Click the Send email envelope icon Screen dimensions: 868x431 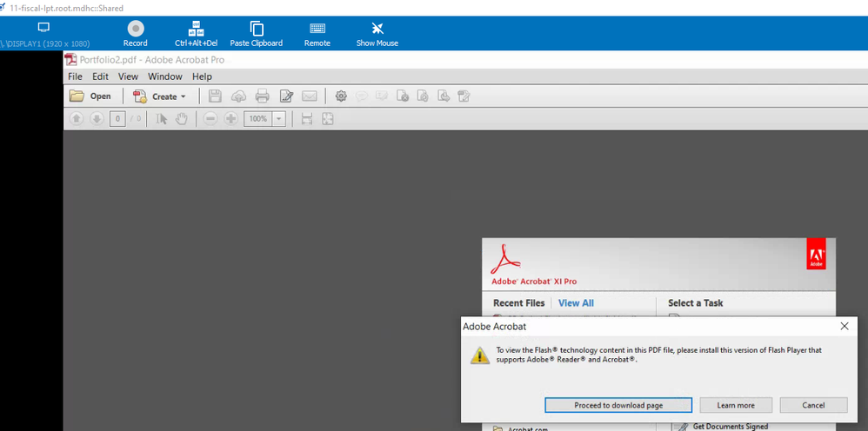pos(310,96)
